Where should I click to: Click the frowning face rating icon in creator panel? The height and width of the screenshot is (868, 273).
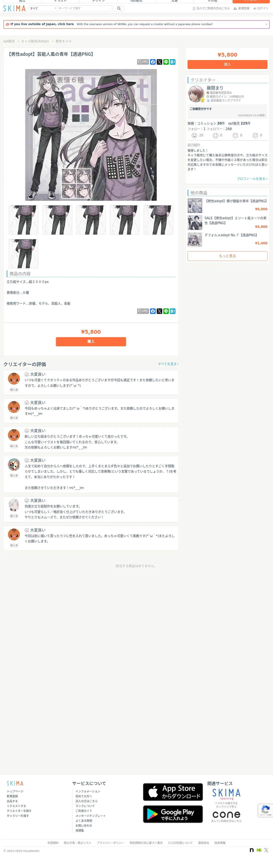coord(256,135)
